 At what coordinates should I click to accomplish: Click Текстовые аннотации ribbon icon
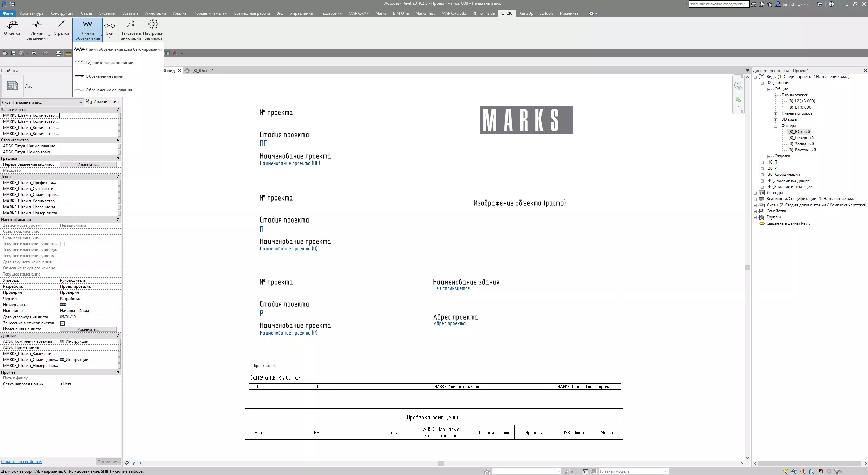coord(131,24)
